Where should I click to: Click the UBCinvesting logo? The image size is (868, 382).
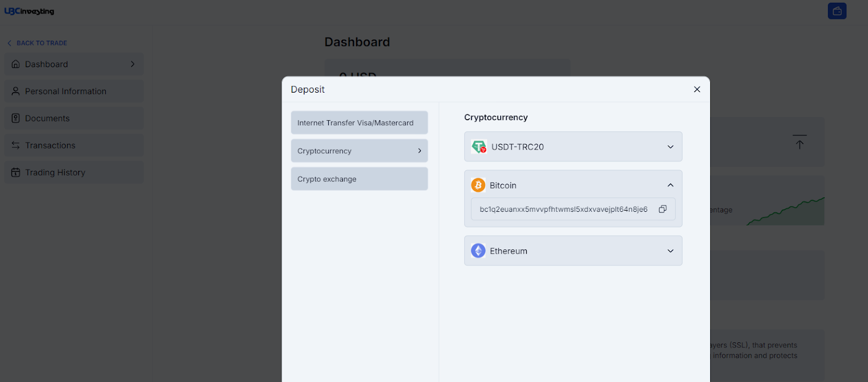coord(29,11)
